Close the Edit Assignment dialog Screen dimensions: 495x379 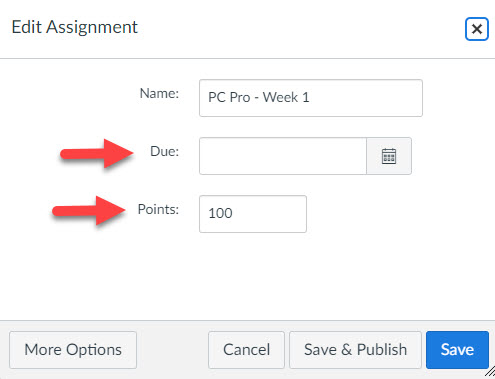click(x=477, y=29)
